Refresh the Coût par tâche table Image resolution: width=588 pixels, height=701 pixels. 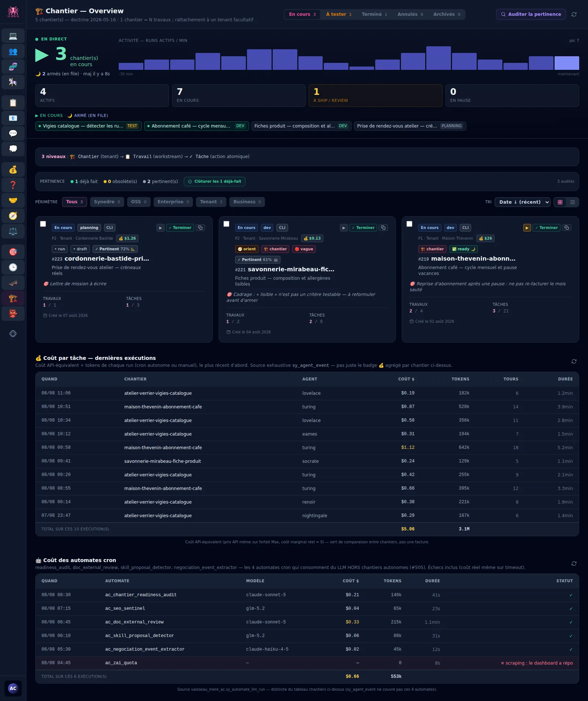[x=574, y=361]
